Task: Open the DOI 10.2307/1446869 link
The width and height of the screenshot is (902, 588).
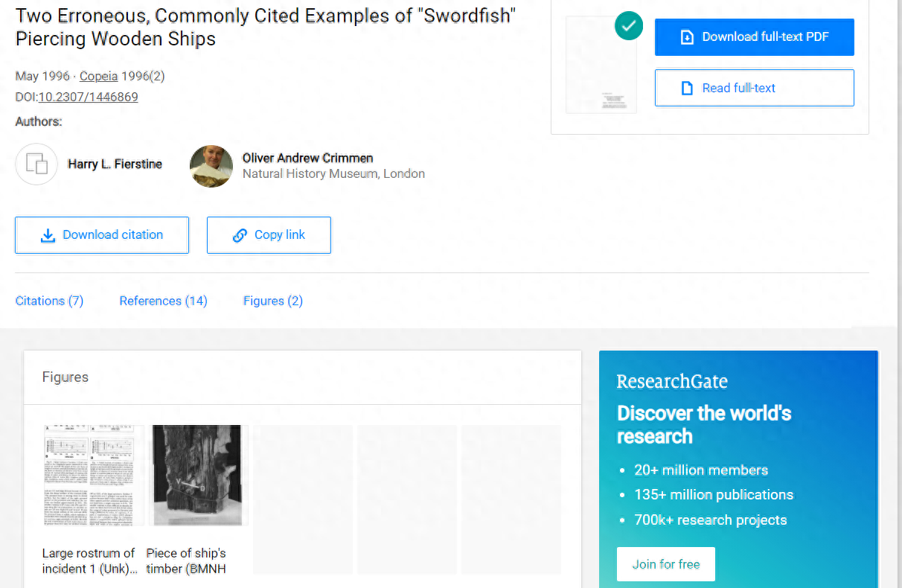Action: (x=88, y=97)
